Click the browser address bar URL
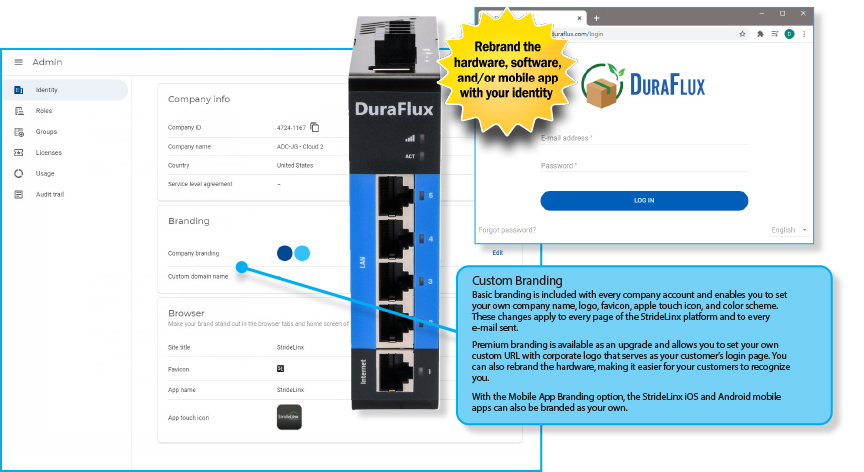 tap(577, 34)
